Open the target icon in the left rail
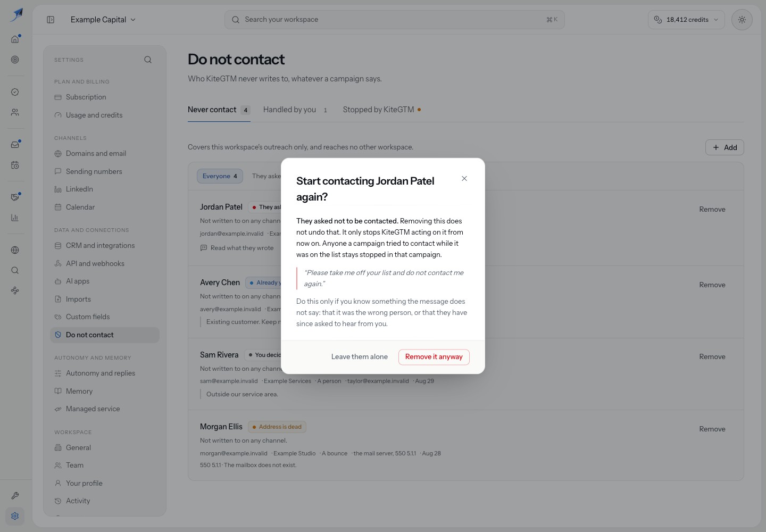Screen dimensions: 766x532 15,60
